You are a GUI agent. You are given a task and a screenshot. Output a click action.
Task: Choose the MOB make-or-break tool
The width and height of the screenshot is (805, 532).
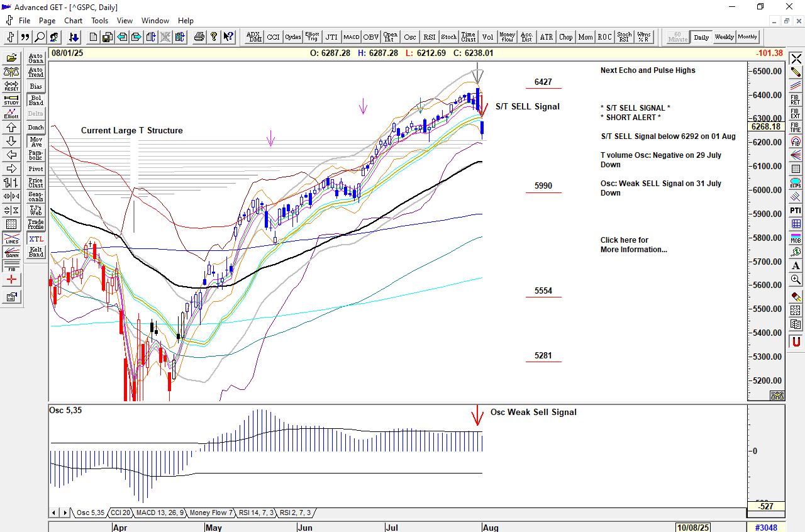point(796,238)
